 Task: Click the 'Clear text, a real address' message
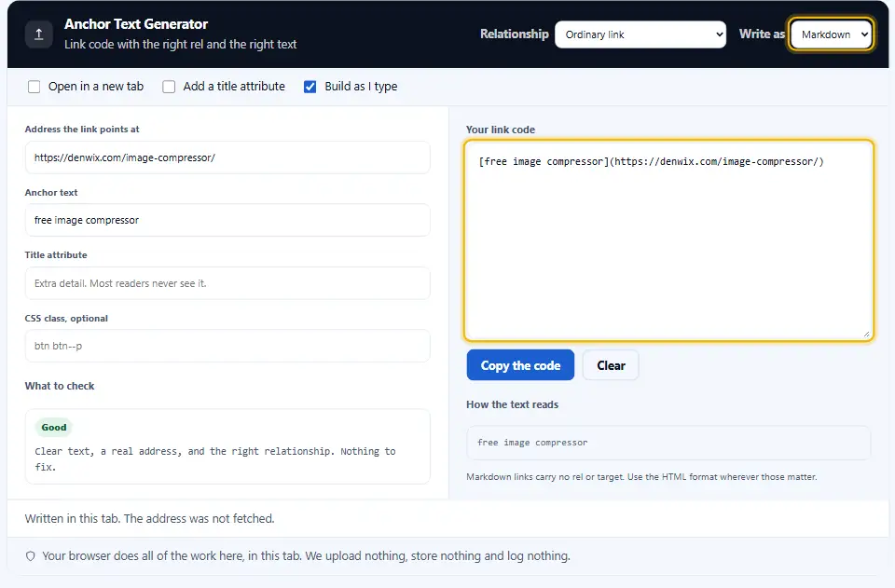click(215, 459)
